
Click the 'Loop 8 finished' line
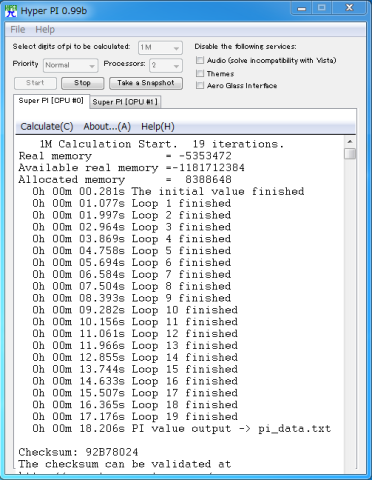pos(132,286)
